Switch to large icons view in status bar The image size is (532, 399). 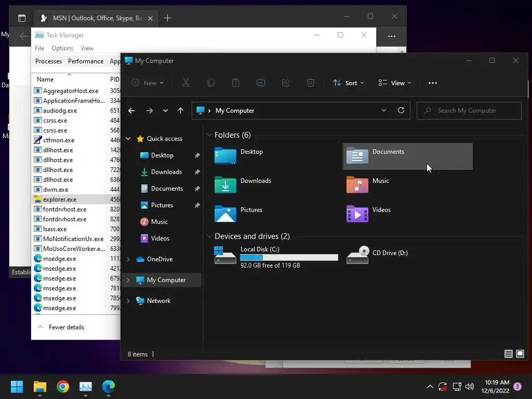click(520, 354)
